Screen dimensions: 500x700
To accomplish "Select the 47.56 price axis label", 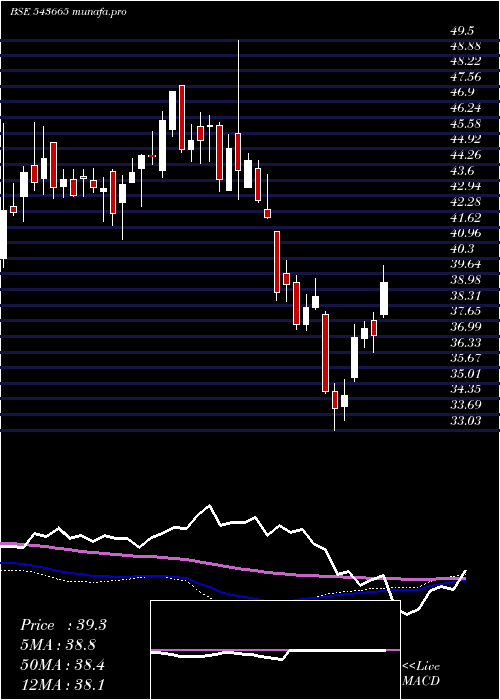I will [466, 77].
